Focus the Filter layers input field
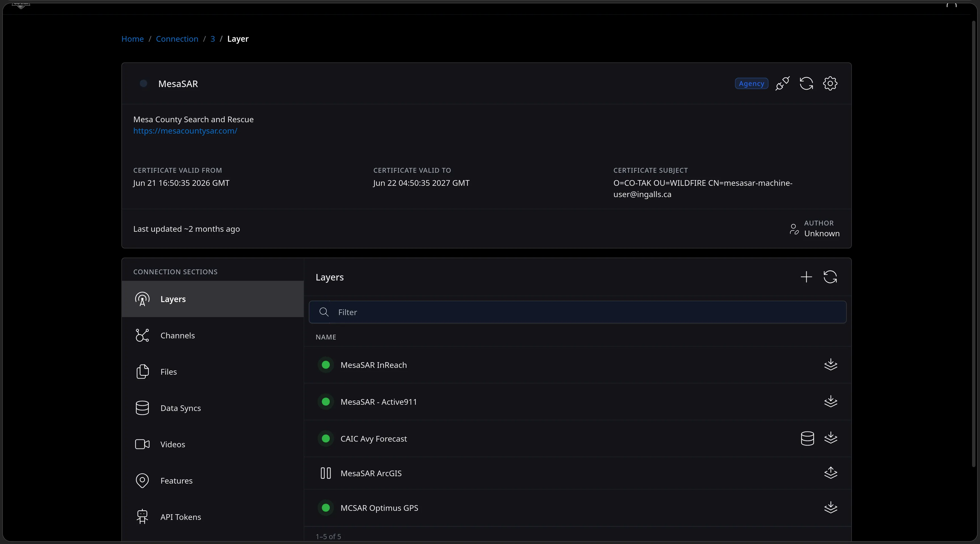 pos(578,312)
